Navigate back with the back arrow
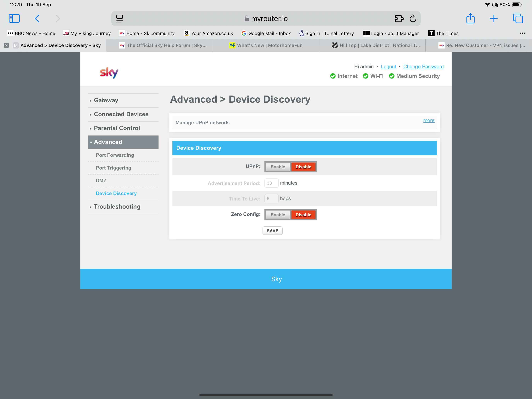 [37, 18]
